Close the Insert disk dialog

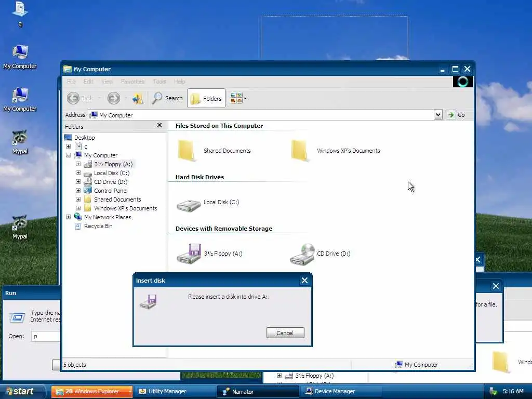click(304, 281)
